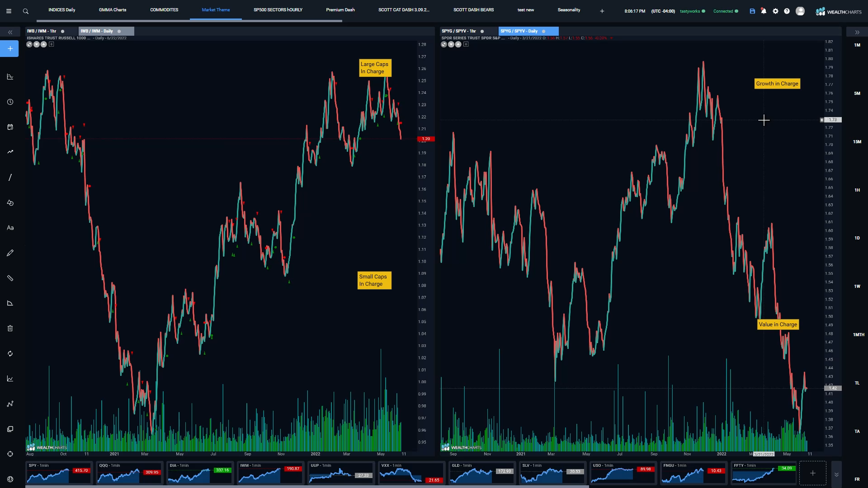This screenshot has width=868, height=488.
Task: Click the bottom ticker strip horizontal scrollbar
Action: point(307,487)
